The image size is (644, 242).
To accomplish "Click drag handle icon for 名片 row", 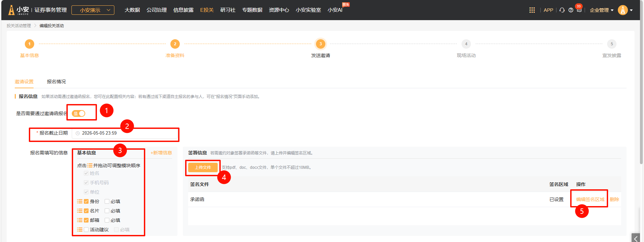I will [x=80, y=211].
